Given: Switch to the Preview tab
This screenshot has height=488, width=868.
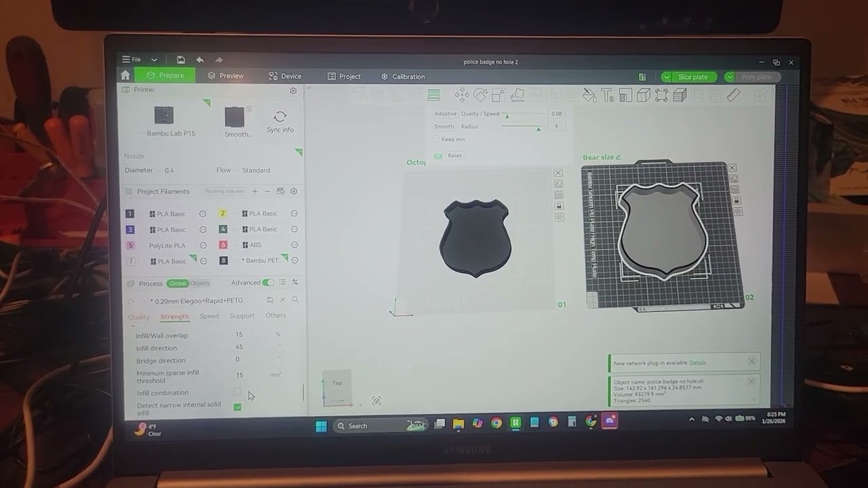Looking at the screenshot, I should pyautogui.click(x=226, y=76).
